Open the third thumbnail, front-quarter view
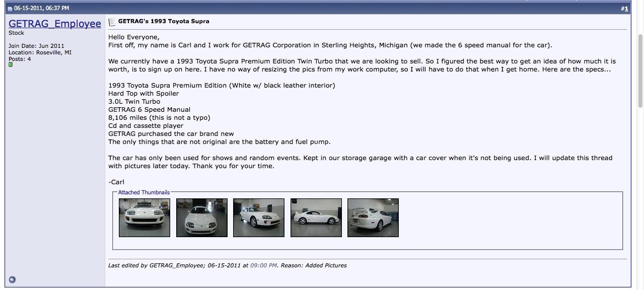 pos(259,217)
